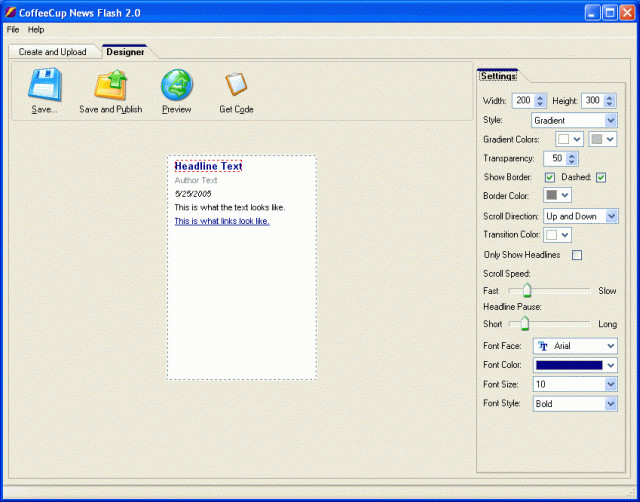
Task: Click the 5/25/2005 date in the preview
Action: pos(193,194)
